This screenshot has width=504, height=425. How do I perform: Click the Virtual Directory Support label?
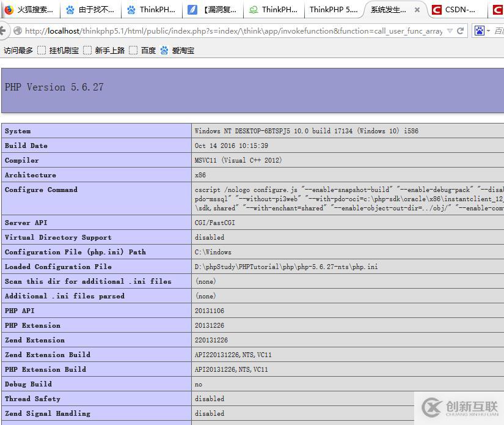[x=58, y=237]
